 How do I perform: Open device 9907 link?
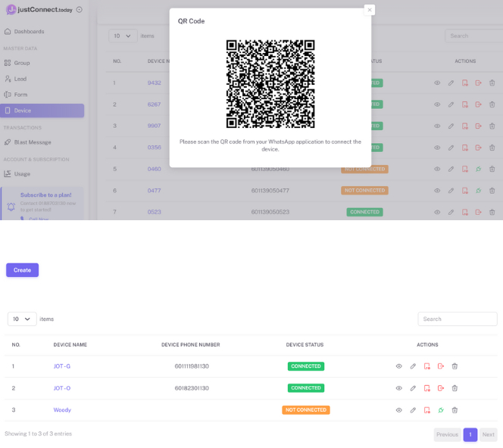154,126
